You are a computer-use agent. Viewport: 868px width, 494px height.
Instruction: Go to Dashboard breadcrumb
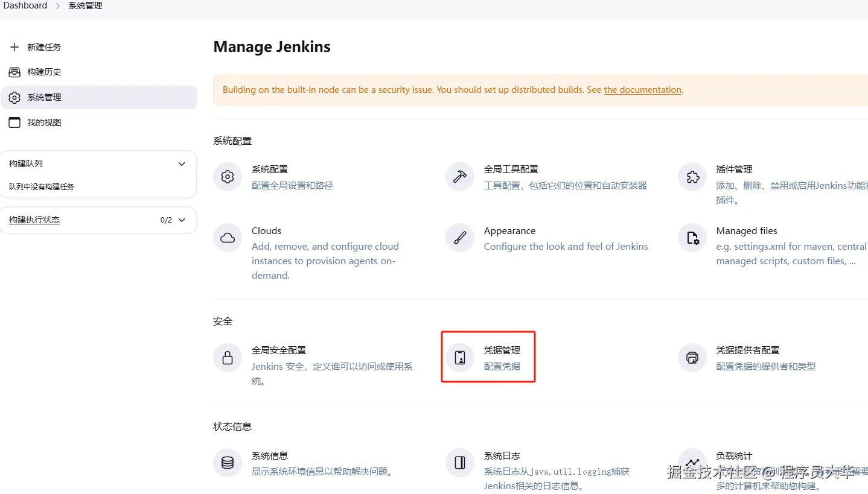pos(25,5)
